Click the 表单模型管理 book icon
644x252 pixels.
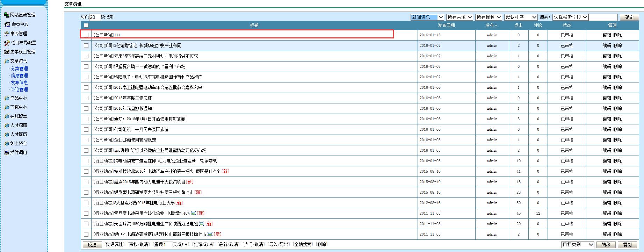(x=6, y=52)
